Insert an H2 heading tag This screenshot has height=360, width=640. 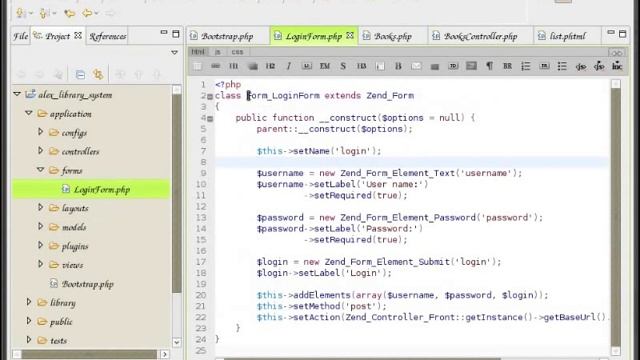[270, 66]
